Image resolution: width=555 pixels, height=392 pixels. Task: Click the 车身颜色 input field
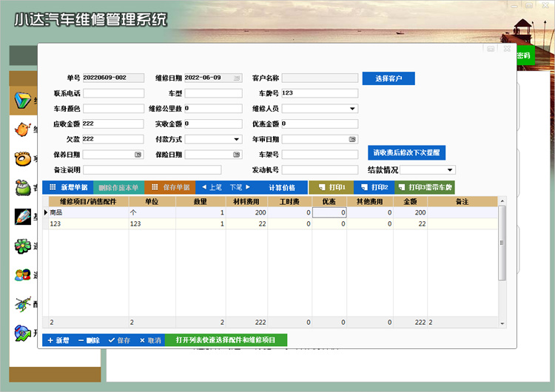pos(114,109)
